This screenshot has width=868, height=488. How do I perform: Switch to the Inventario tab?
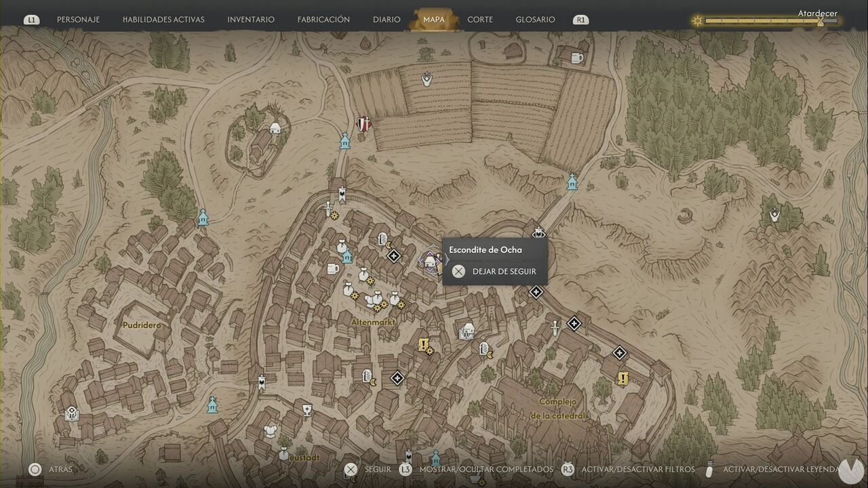(x=251, y=20)
